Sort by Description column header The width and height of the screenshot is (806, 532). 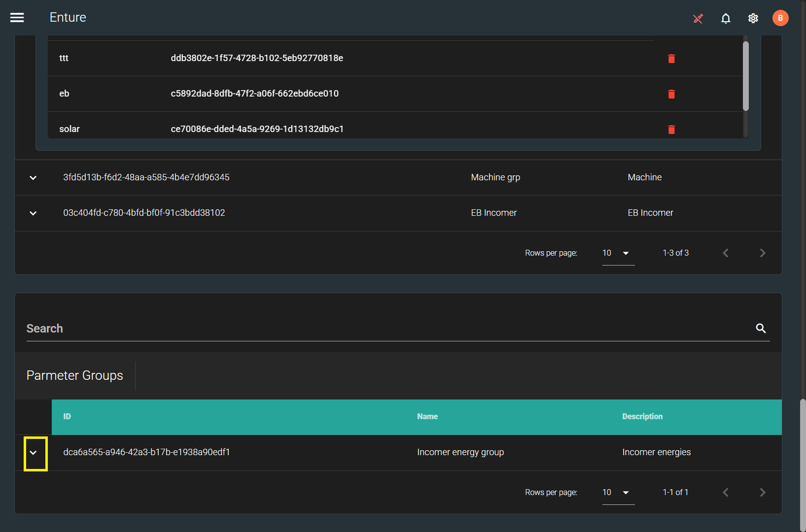point(642,417)
